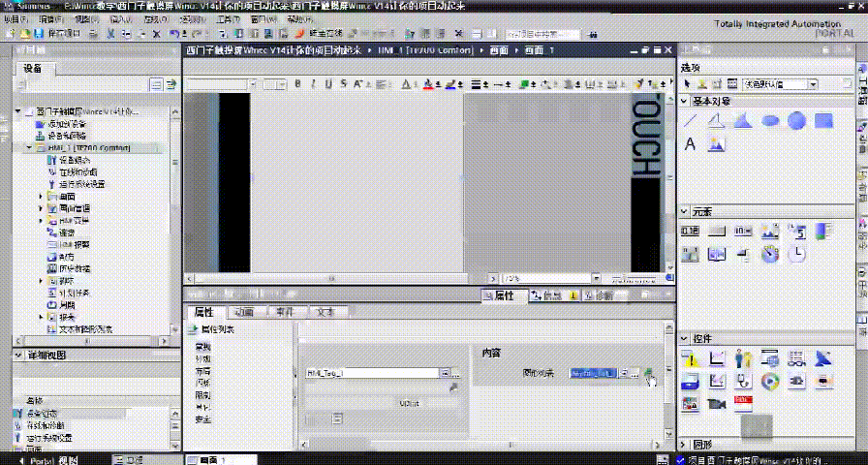Pick the Symbol library element icon
The width and height of the screenshot is (868, 465).
(x=716, y=254)
